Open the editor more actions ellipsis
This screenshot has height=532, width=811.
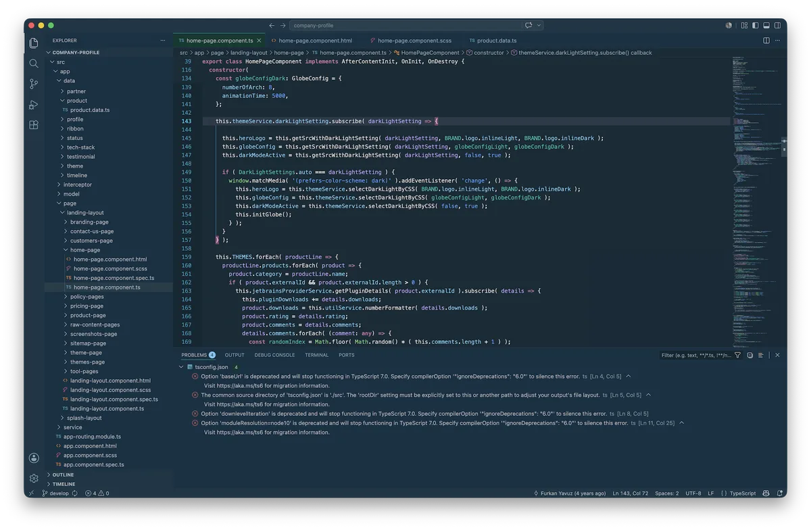click(x=777, y=41)
